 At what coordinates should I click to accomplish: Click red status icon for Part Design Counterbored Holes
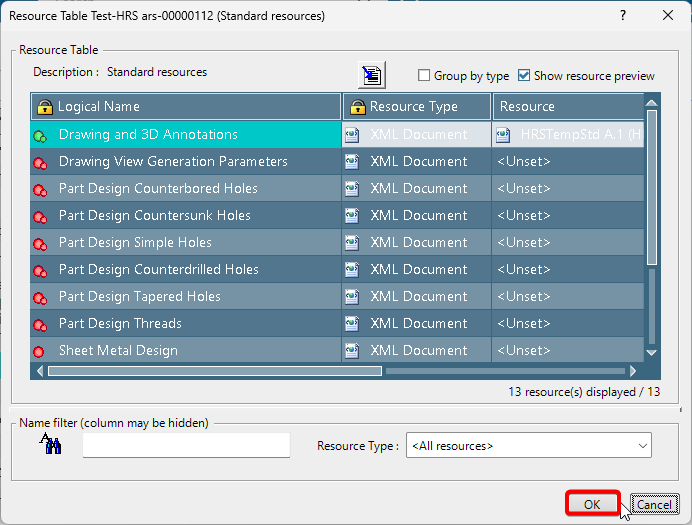click(40, 191)
